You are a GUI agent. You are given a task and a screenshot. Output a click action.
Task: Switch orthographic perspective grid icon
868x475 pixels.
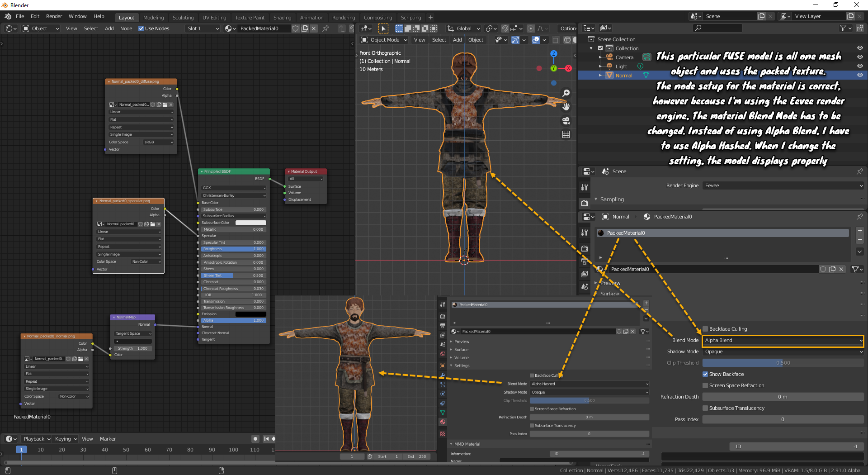click(x=566, y=134)
